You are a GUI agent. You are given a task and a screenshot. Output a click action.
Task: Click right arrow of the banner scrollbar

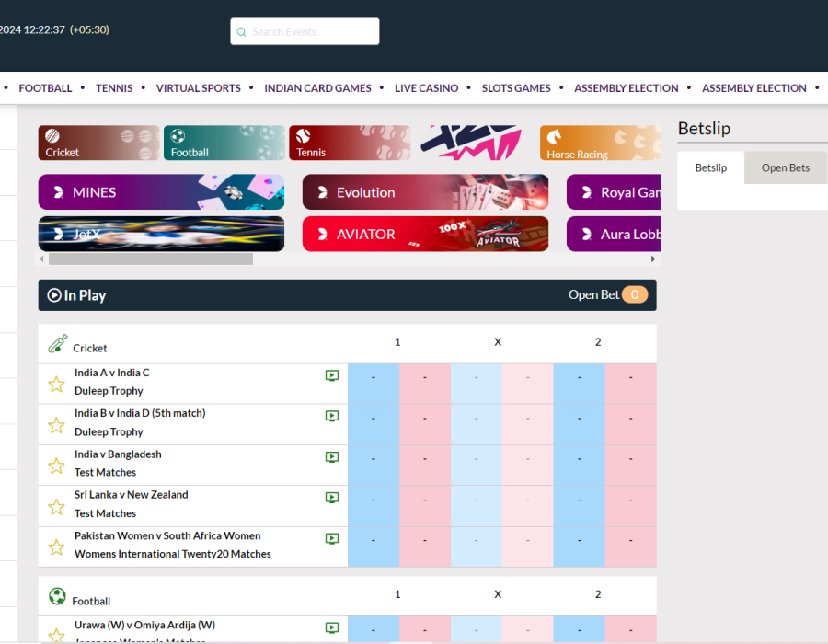(x=654, y=259)
